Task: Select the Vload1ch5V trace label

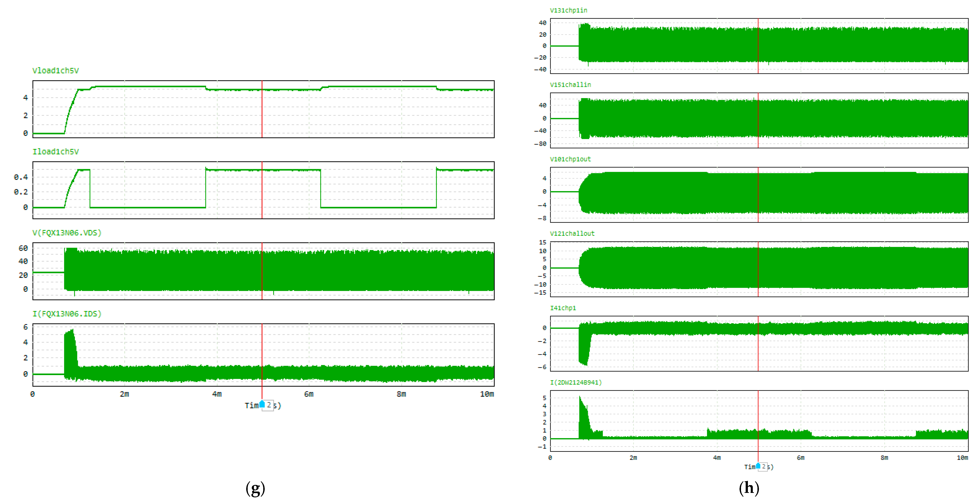Action: pyautogui.click(x=56, y=71)
